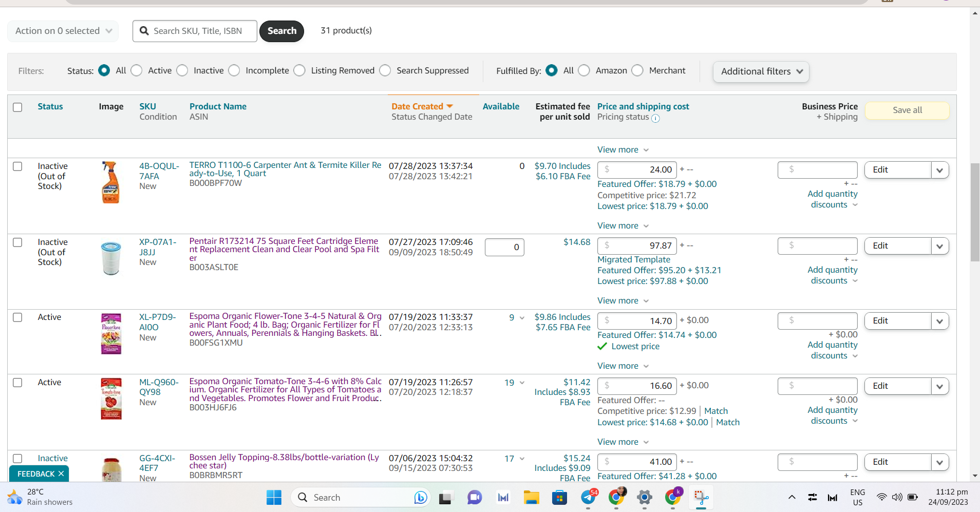Open the Edit dropdown arrow for Espoma Flower-Tone
Viewport: 980px width, 512px height.
[940, 321]
